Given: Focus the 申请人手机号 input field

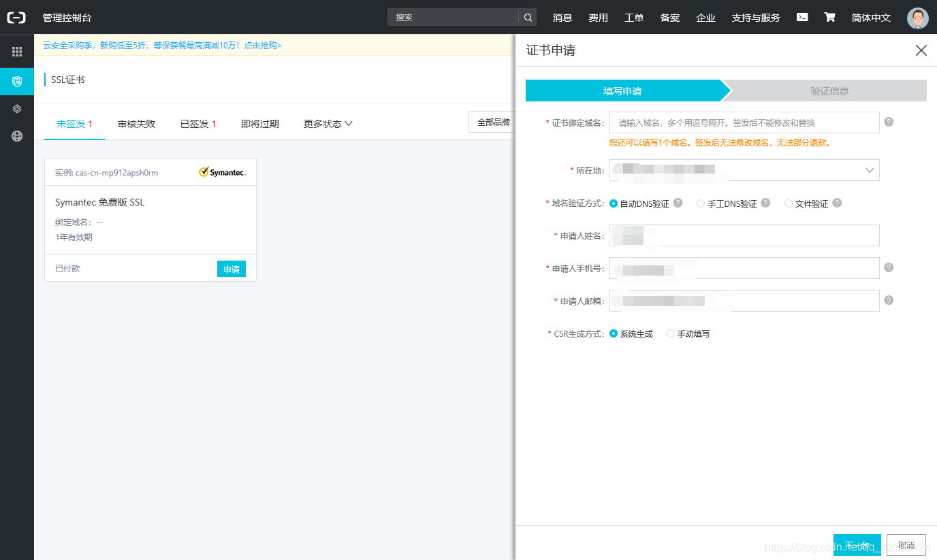Looking at the screenshot, I should click(x=744, y=268).
